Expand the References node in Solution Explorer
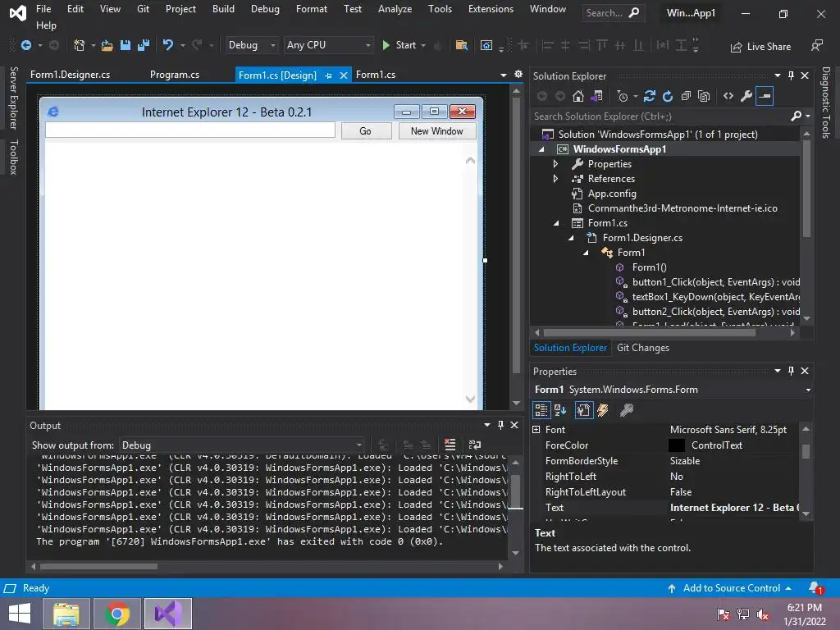Screen dimensions: 840x630 click(x=555, y=179)
